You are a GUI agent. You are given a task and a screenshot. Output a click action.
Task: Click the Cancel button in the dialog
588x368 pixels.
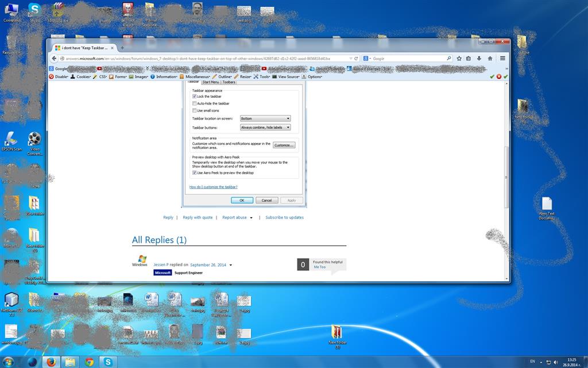266,201
